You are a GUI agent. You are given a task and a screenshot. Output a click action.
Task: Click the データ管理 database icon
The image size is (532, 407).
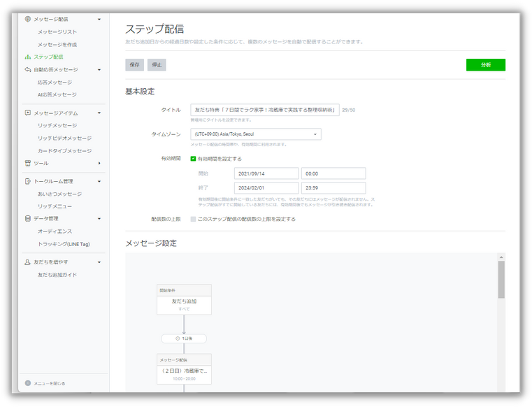pos(28,218)
